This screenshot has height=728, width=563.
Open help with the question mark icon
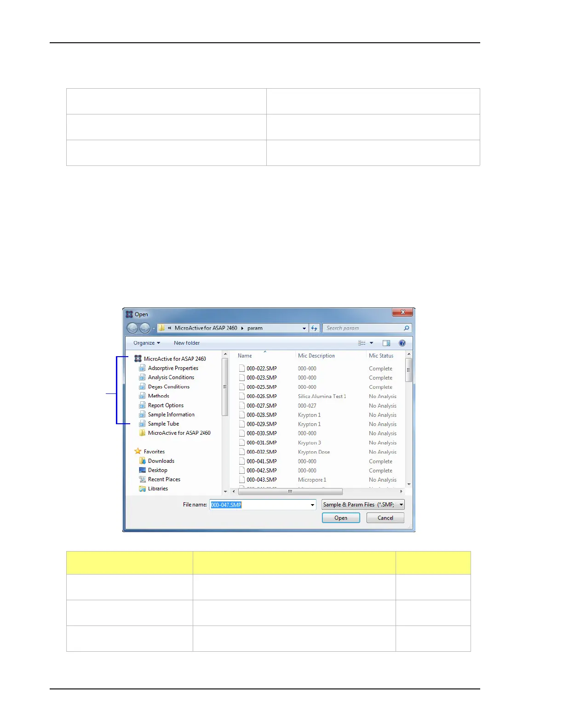pyautogui.click(x=402, y=343)
